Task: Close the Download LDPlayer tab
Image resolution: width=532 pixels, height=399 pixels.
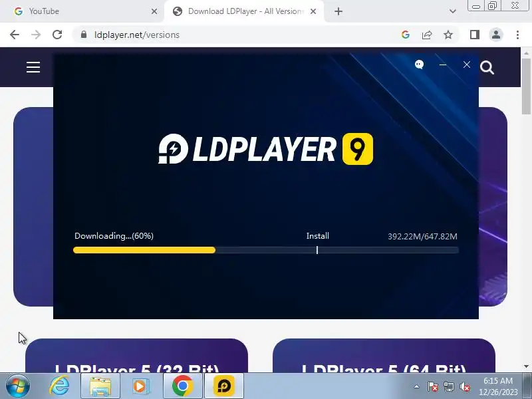Action: [313, 11]
